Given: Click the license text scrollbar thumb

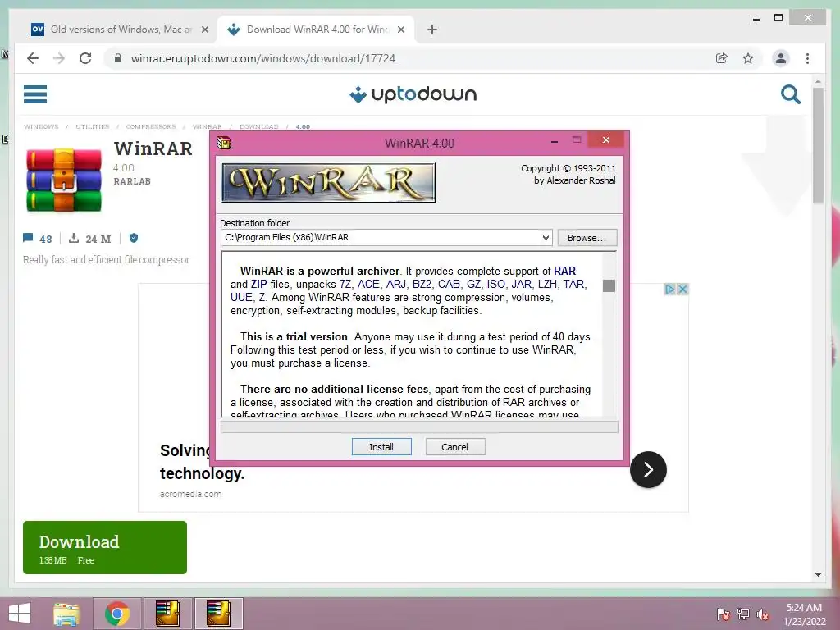Looking at the screenshot, I should click(609, 285).
